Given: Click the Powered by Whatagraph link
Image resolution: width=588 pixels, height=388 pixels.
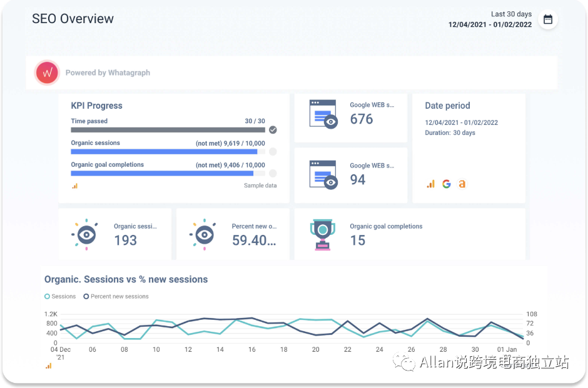Looking at the screenshot, I should 108,72.
